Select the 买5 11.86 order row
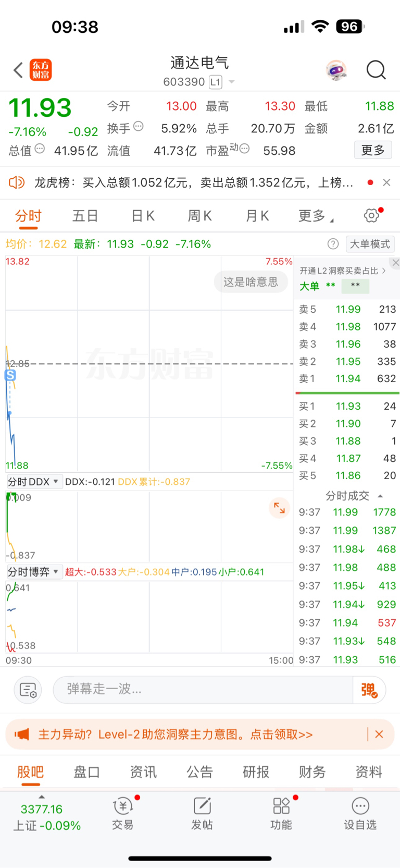Viewport: 400px width, 868px height. [347, 475]
